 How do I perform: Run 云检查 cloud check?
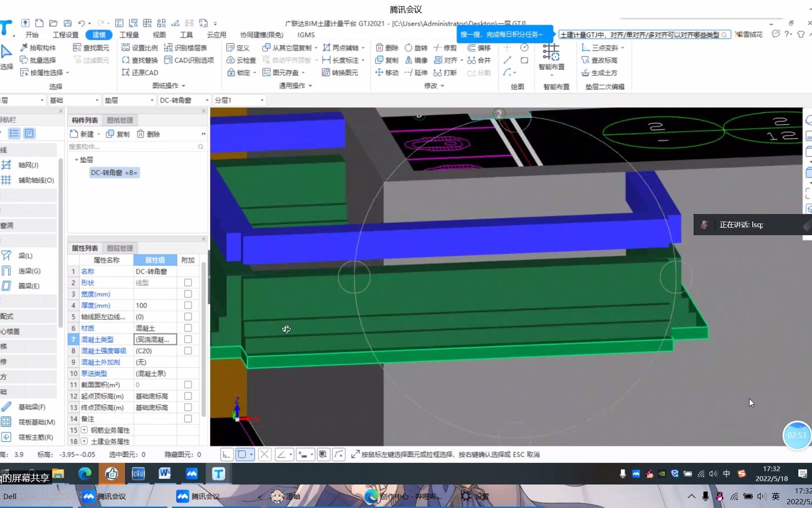point(241,60)
